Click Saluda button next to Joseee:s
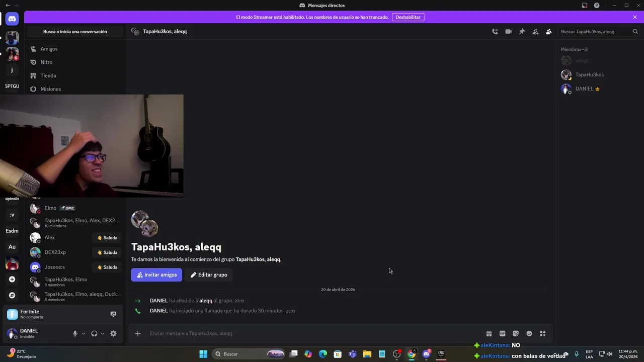 click(107, 267)
